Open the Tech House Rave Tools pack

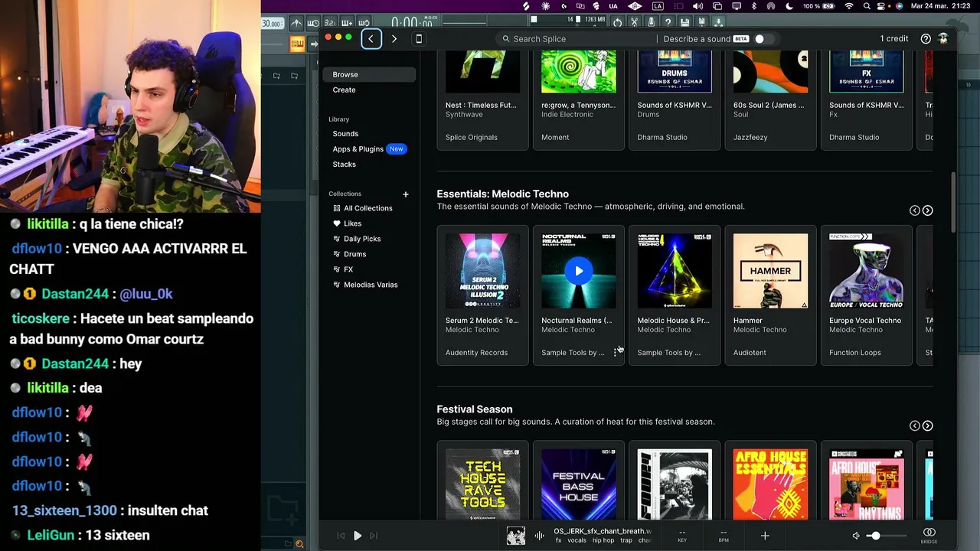click(x=482, y=484)
